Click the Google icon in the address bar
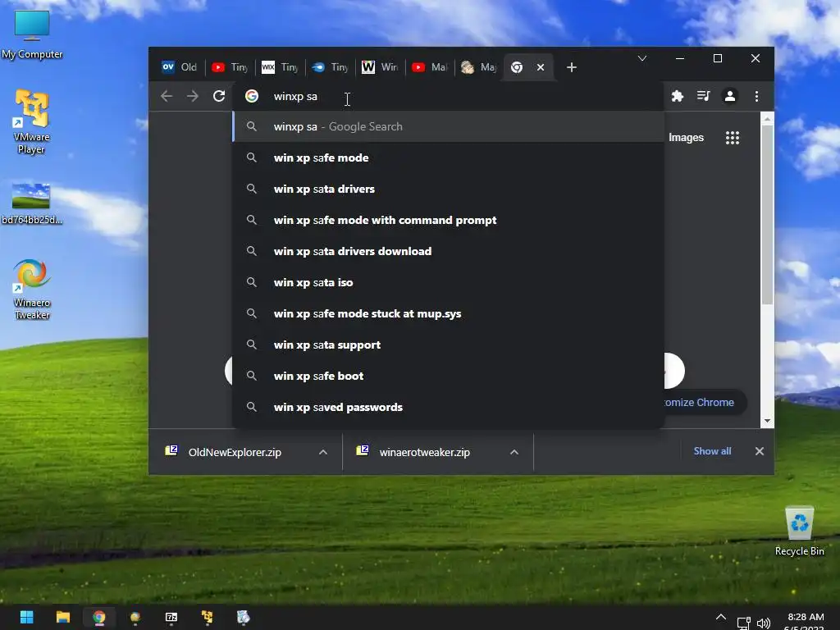The image size is (840, 630). point(252,96)
